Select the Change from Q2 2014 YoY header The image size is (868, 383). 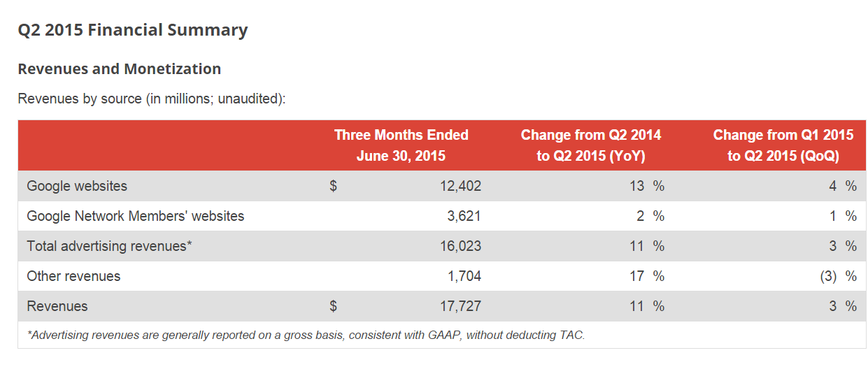point(590,145)
